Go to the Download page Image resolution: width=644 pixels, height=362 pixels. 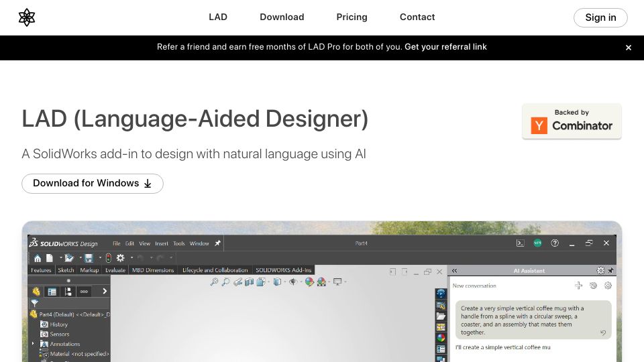[282, 17]
